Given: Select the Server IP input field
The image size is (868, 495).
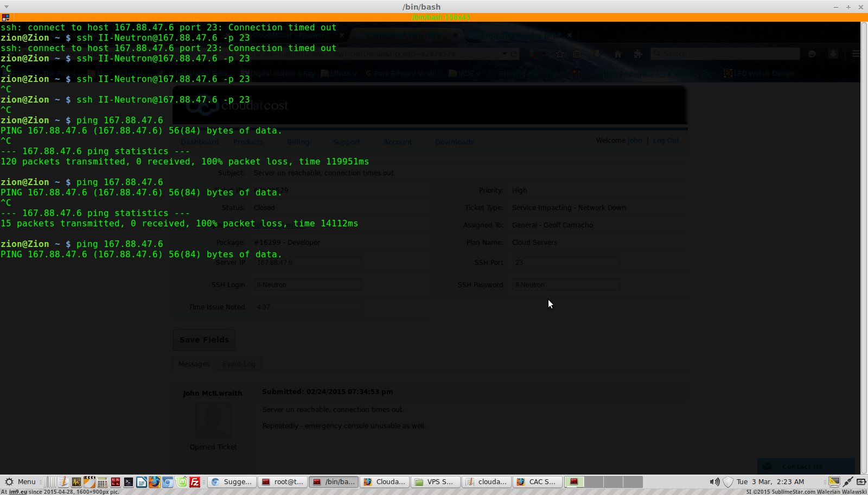Looking at the screenshot, I should (308, 262).
